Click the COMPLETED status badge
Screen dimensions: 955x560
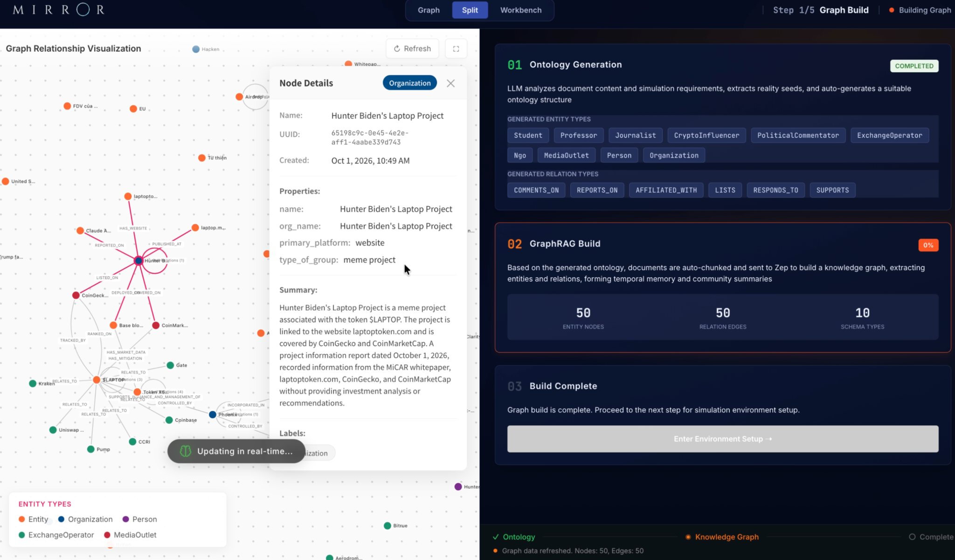coord(914,66)
